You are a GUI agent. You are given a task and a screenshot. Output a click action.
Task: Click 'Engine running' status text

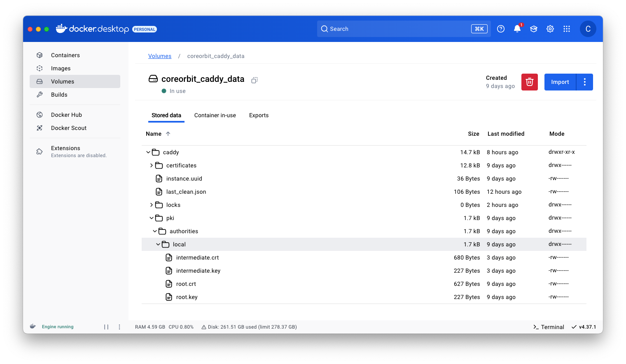click(x=58, y=327)
